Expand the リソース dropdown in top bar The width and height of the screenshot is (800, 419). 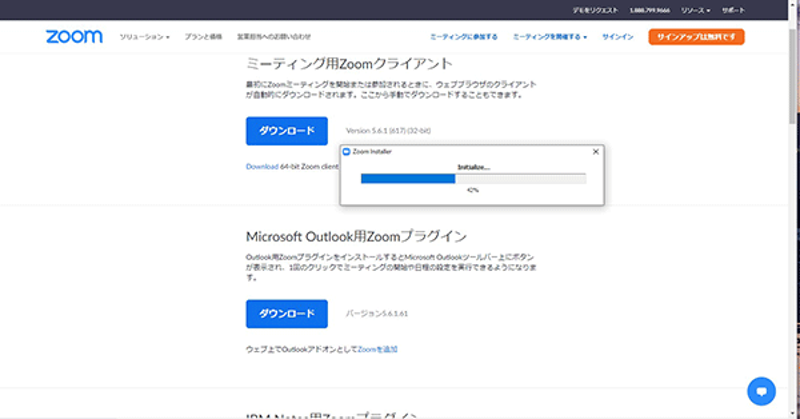[695, 10]
